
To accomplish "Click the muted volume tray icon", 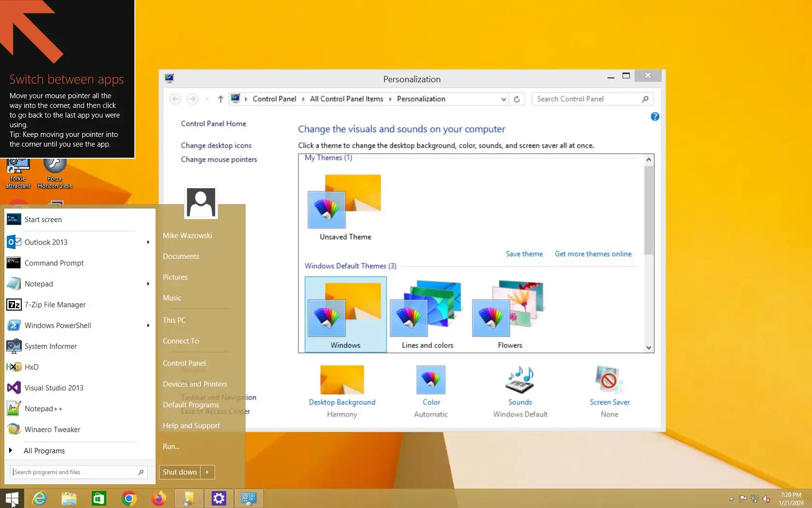I will 766,499.
